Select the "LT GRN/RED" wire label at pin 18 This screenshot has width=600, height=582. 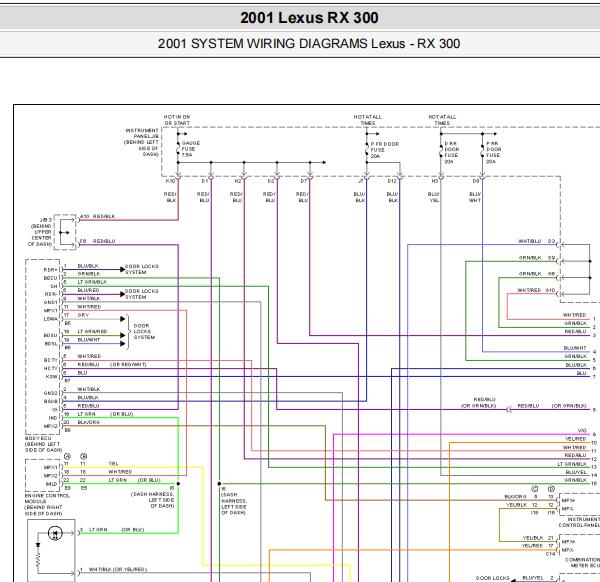(92, 331)
